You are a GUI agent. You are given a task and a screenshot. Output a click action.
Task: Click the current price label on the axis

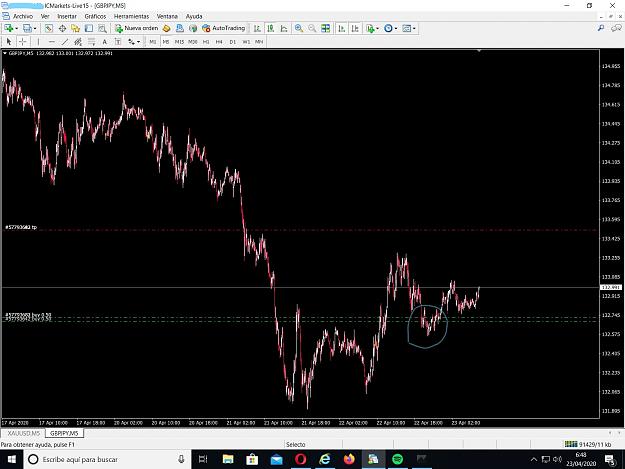click(611, 287)
